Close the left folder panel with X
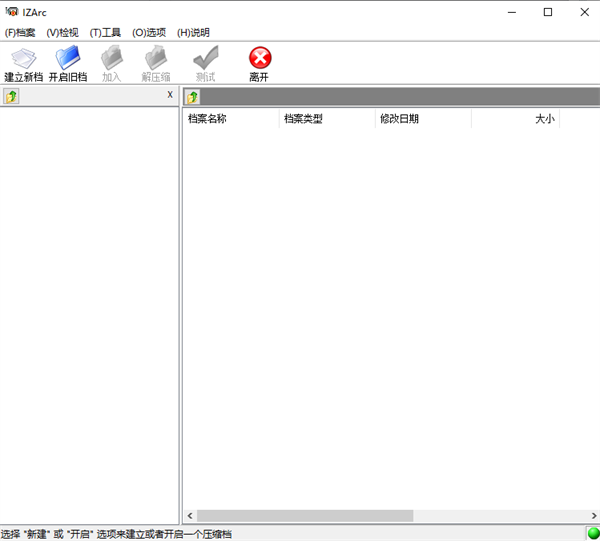600x541 pixels. point(170,95)
